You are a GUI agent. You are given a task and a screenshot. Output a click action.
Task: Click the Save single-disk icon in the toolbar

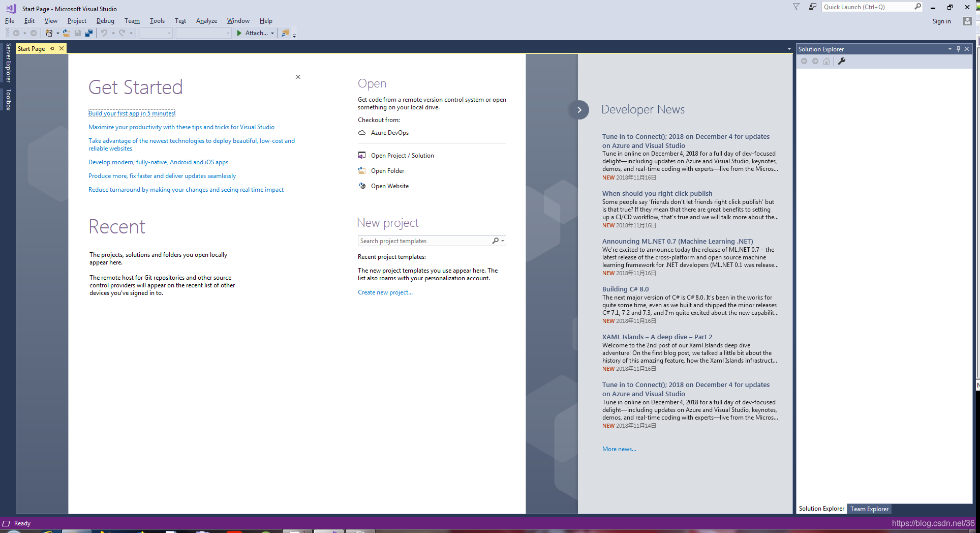coord(78,33)
